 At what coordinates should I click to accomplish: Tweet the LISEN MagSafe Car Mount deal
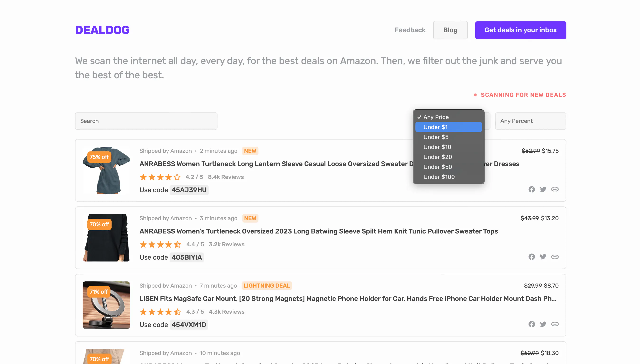[x=543, y=324]
